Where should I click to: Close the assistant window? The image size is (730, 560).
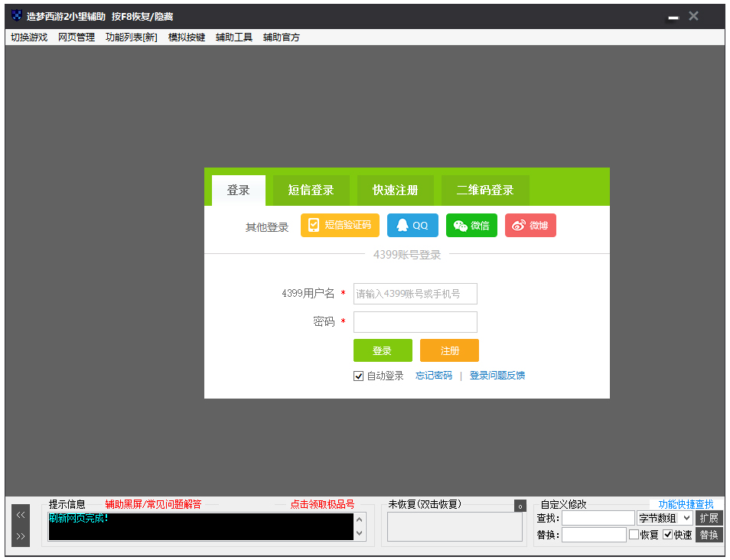pyautogui.click(x=694, y=16)
